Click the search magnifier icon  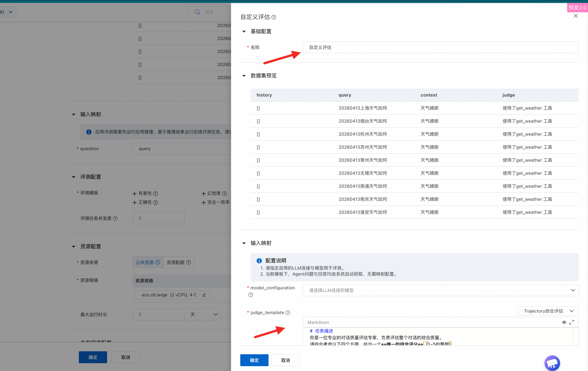click(197, 12)
